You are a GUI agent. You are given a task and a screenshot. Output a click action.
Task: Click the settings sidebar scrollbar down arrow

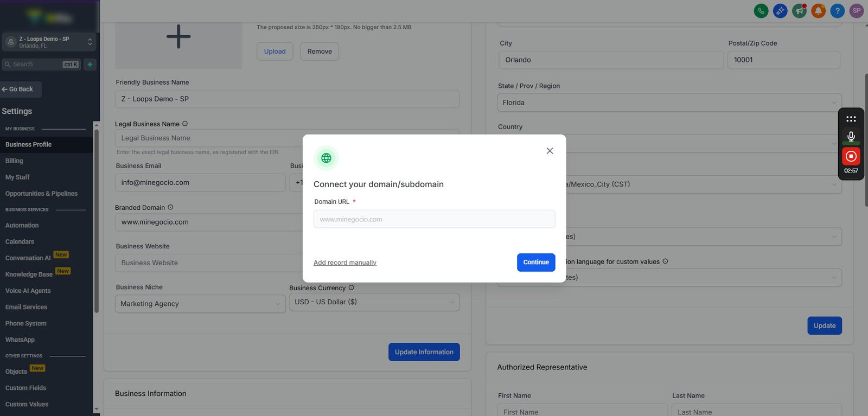coord(96,409)
